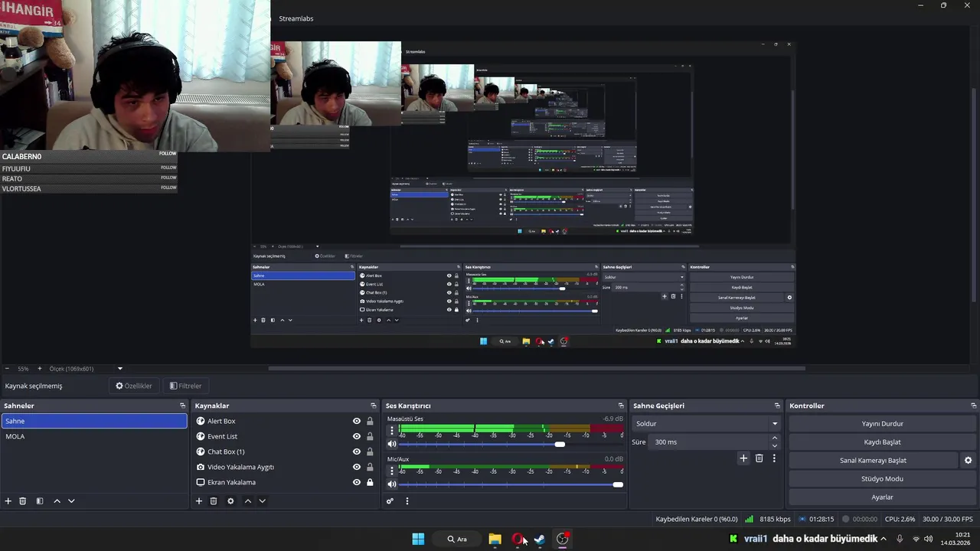The image size is (980, 551).
Task: Add a scene transition with plus icon
Action: (x=743, y=458)
